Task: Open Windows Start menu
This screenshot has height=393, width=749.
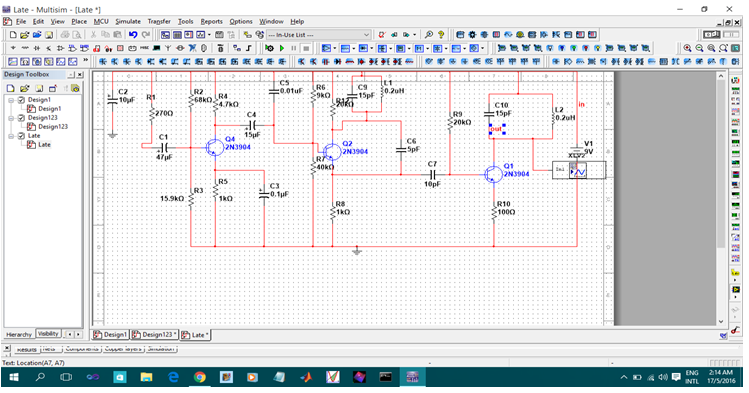Action: pos(14,378)
